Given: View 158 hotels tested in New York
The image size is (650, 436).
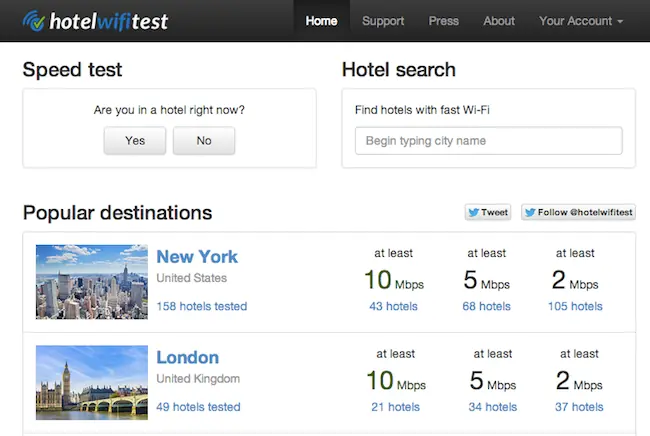Looking at the screenshot, I should coord(201,306).
